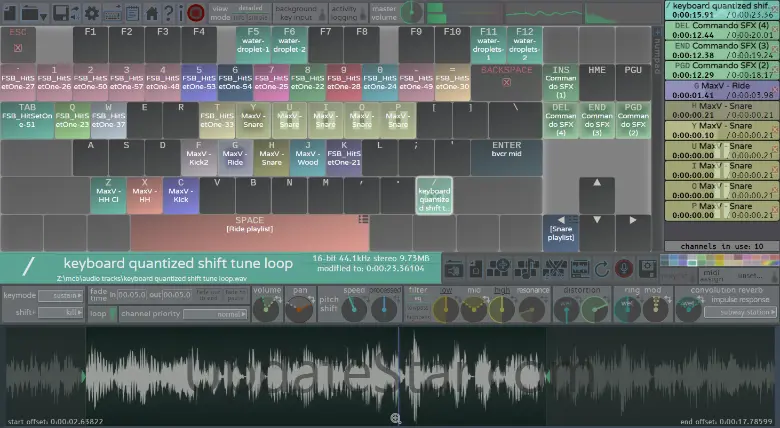Select the J key MaxV - Wood
780x428 pixels.
pos(307,158)
